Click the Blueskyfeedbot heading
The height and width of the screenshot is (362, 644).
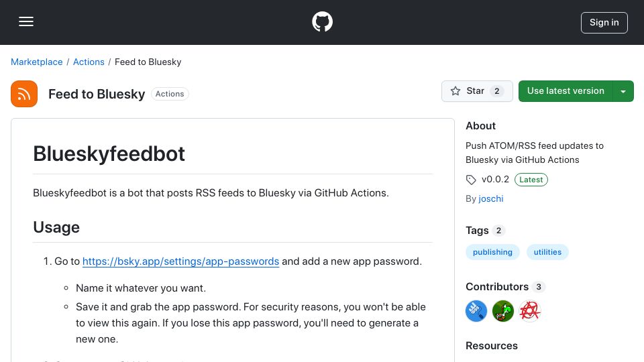109,154
